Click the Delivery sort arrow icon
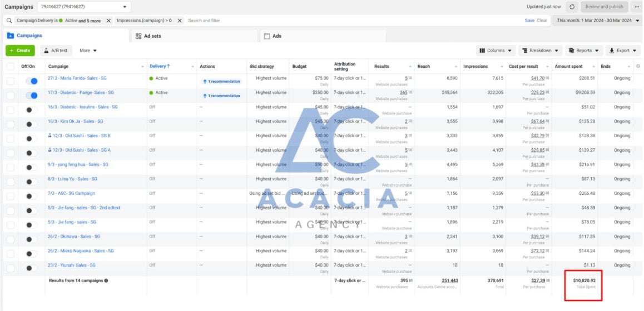 pyautogui.click(x=169, y=66)
